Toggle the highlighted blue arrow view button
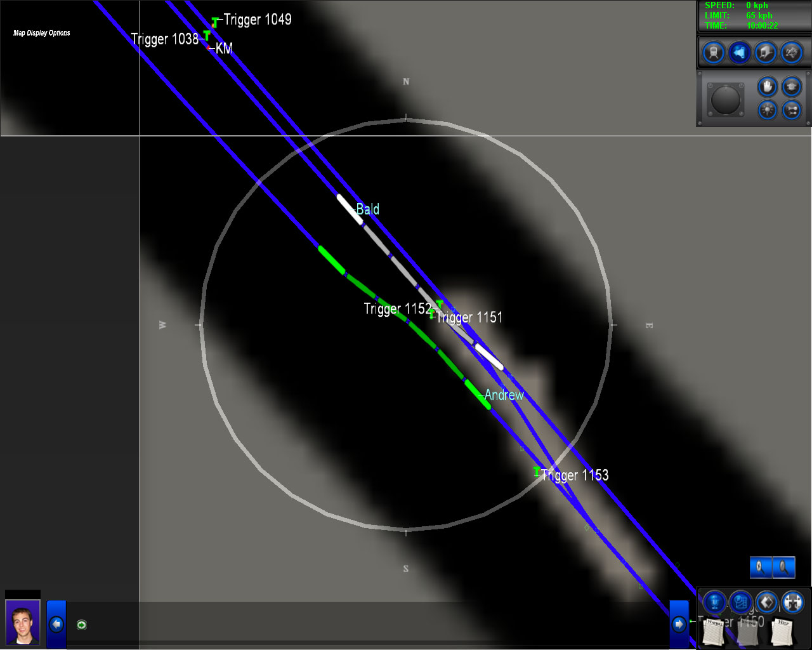 click(740, 53)
